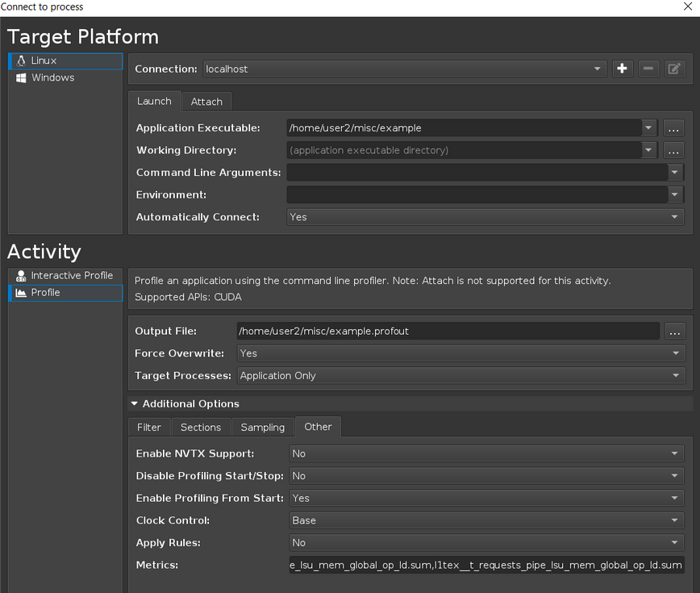Open the Clock Control dropdown
Viewport: 700px width, 593px height.
point(486,520)
